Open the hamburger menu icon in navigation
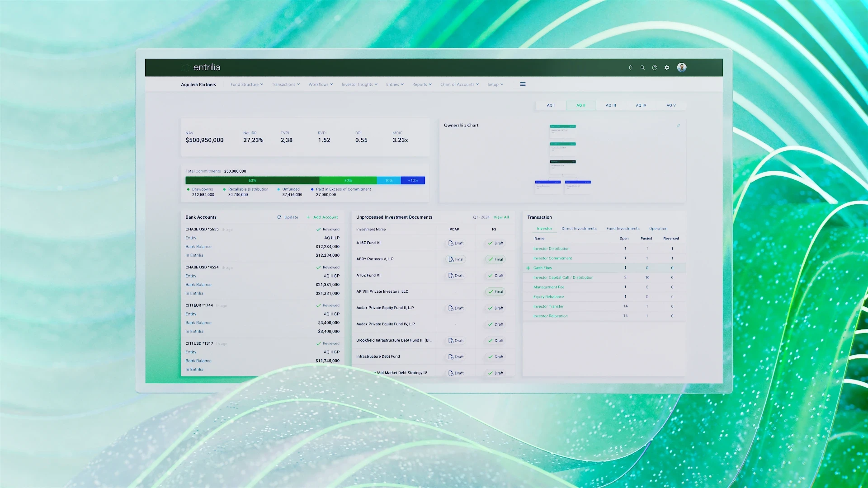 coord(523,84)
